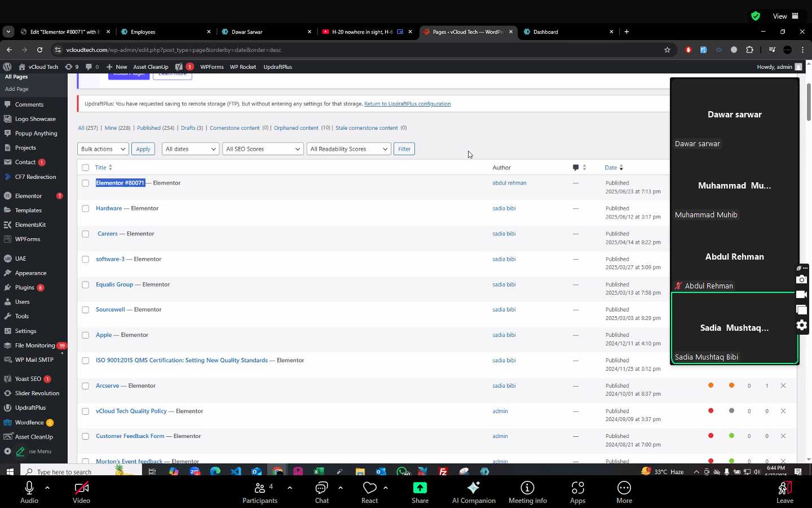812x508 pixels.
Task: Open the browser tab search dropdown
Action: point(8,32)
